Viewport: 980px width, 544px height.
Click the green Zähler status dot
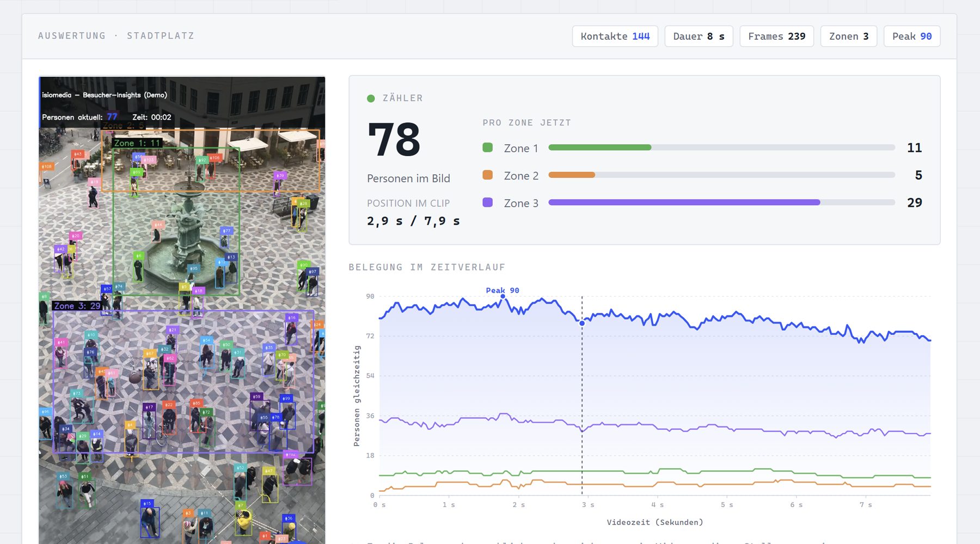pos(371,98)
